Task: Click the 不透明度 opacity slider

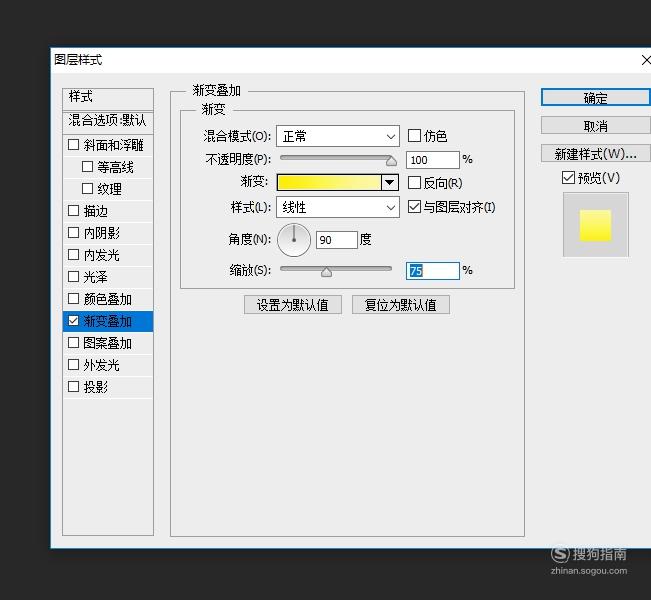Action: (337, 159)
